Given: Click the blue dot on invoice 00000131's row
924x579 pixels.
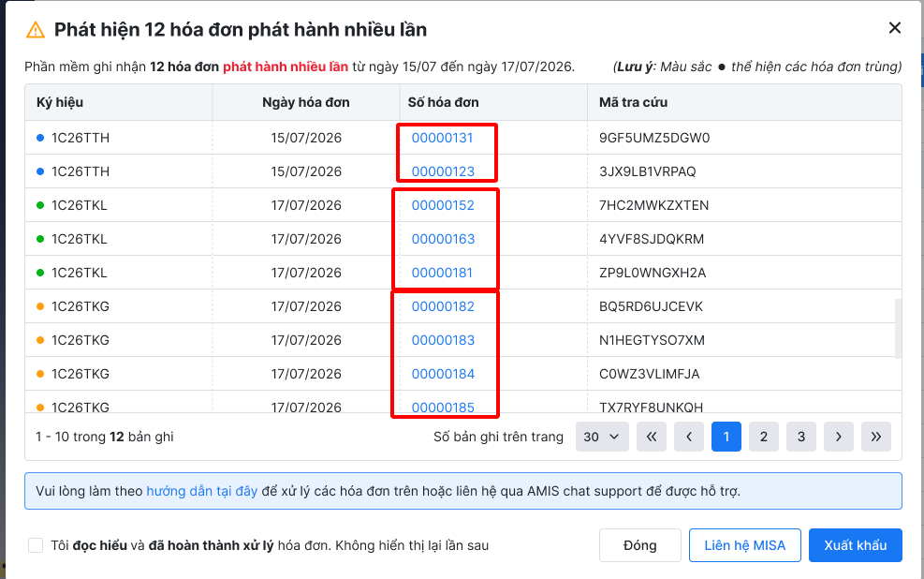Looking at the screenshot, I should (40, 138).
